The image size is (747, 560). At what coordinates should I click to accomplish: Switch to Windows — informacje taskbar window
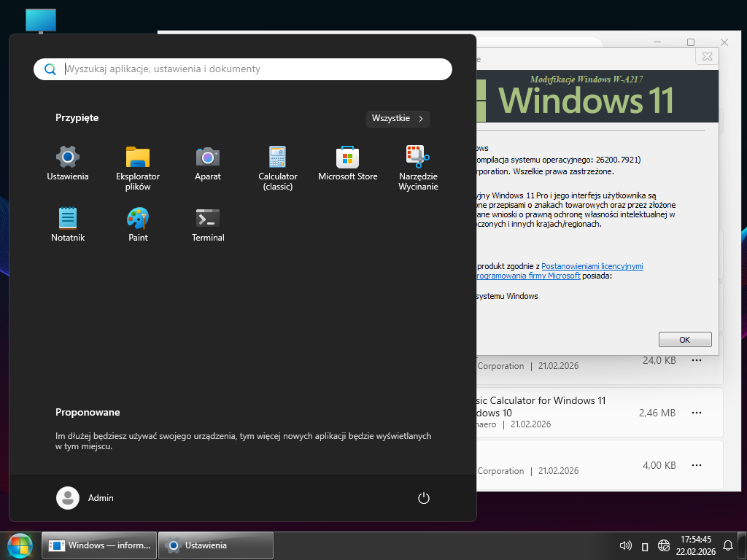(100, 545)
